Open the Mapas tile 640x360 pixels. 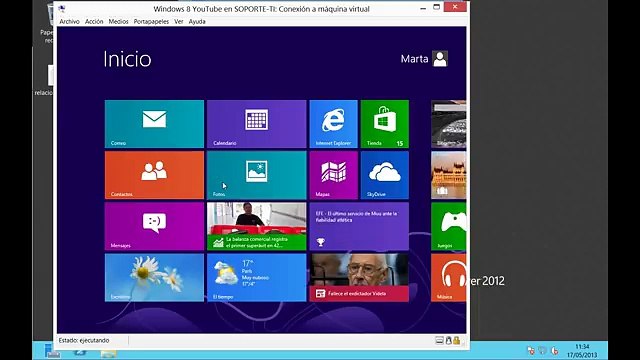pyautogui.click(x=333, y=175)
